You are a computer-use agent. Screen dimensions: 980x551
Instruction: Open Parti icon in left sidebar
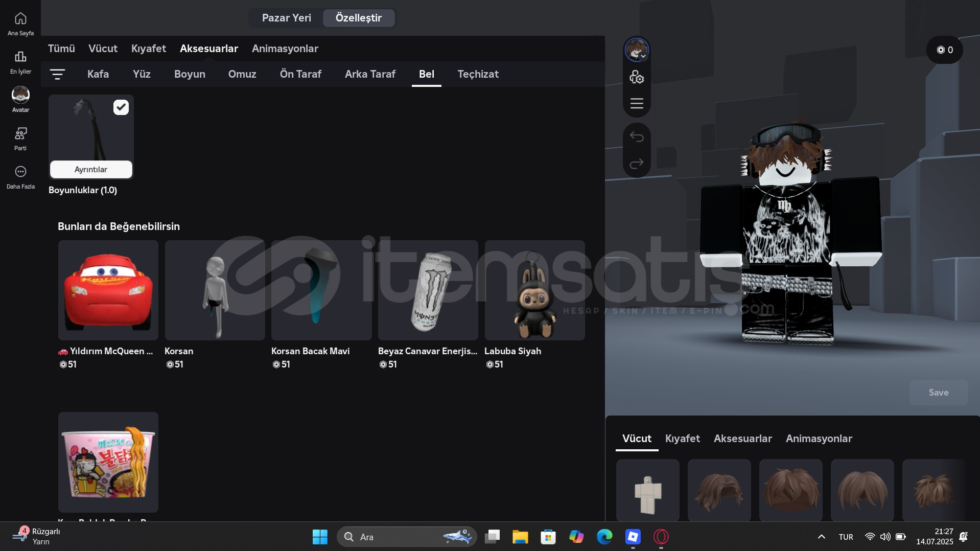[x=20, y=133]
